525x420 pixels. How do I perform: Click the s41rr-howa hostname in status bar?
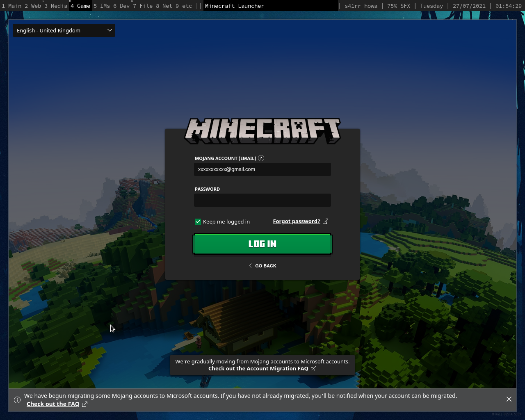click(361, 6)
